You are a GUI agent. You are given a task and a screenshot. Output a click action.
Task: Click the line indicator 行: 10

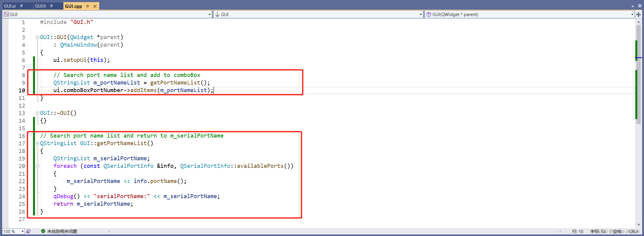click(578, 231)
